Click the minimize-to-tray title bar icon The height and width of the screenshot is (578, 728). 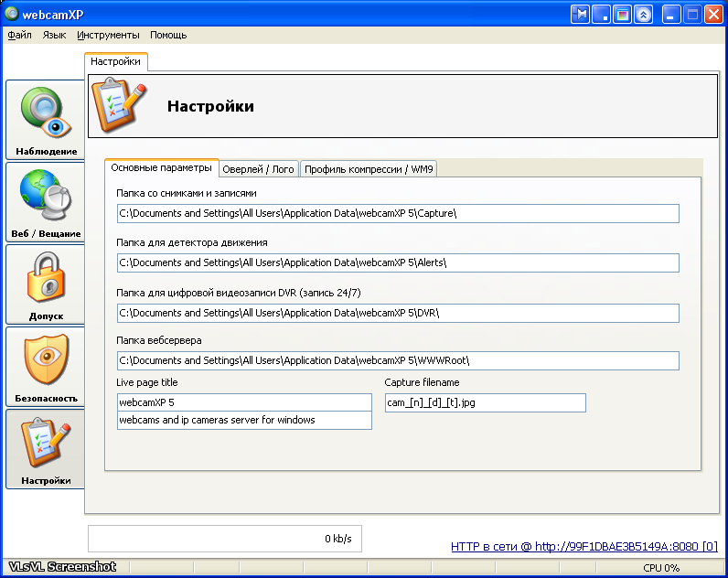click(601, 15)
